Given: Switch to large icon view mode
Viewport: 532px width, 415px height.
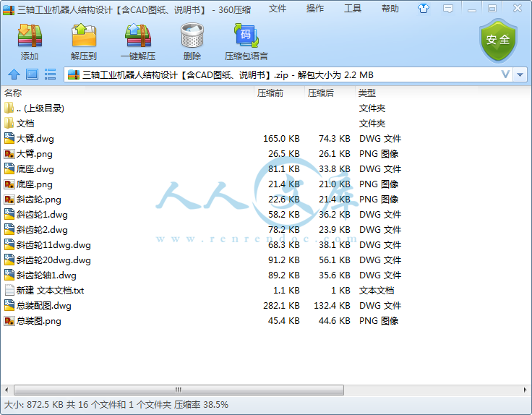Looking at the screenshot, I should [33, 74].
